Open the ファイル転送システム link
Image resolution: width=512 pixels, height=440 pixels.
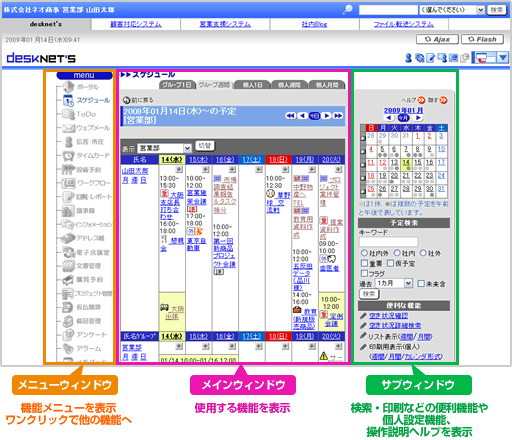pyautogui.click(x=404, y=24)
